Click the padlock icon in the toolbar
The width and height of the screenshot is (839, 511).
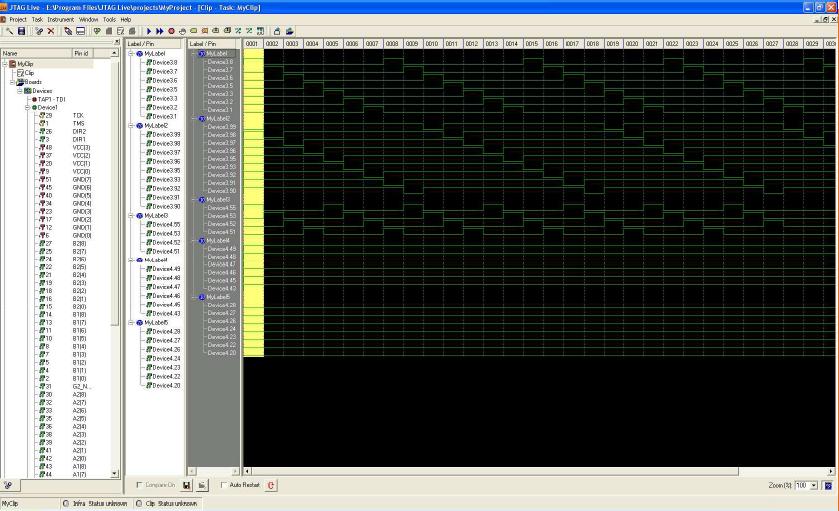(277, 32)
